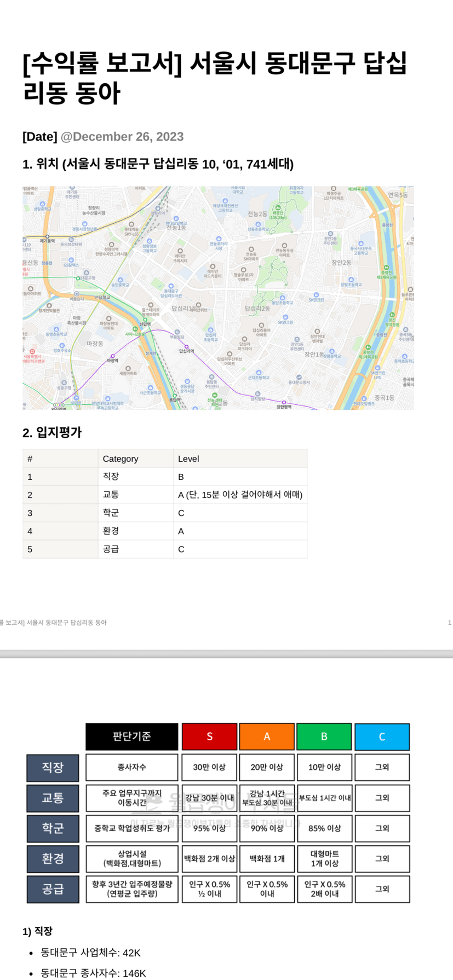Viewport: 453px width, 980px height.
Task: Click the '교통' cell in the Category column
Action: tap(136, 495)
